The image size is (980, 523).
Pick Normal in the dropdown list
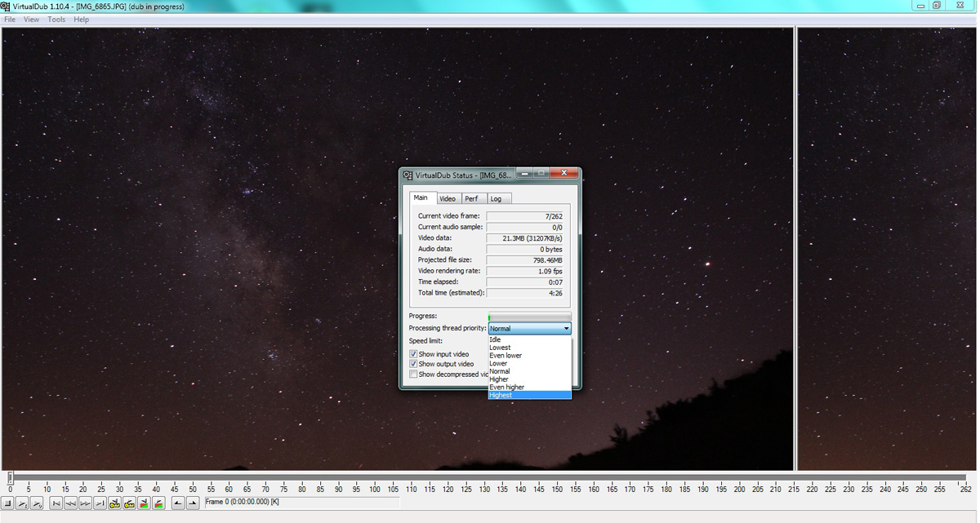530,371
